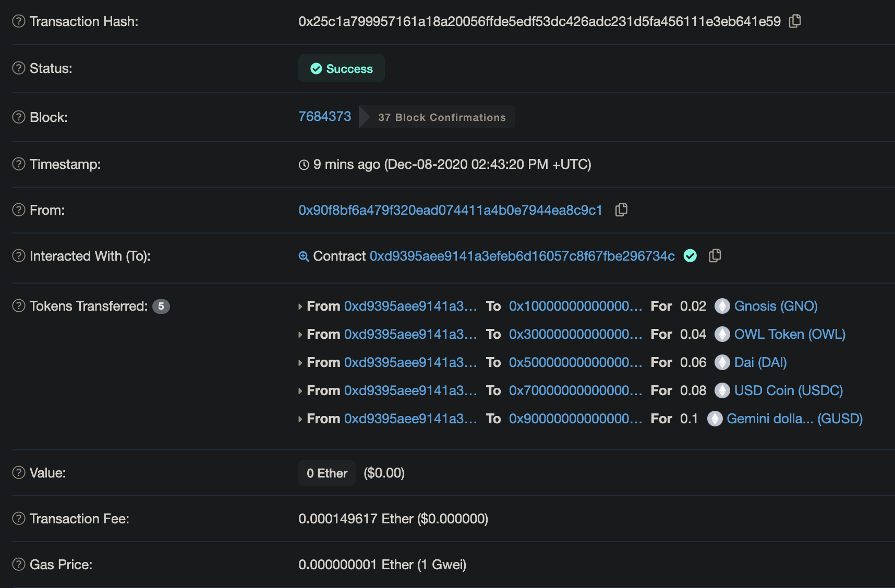Click the help icon next to Gas Price
This screenshot has width=895, height=588.
[19, 564]
